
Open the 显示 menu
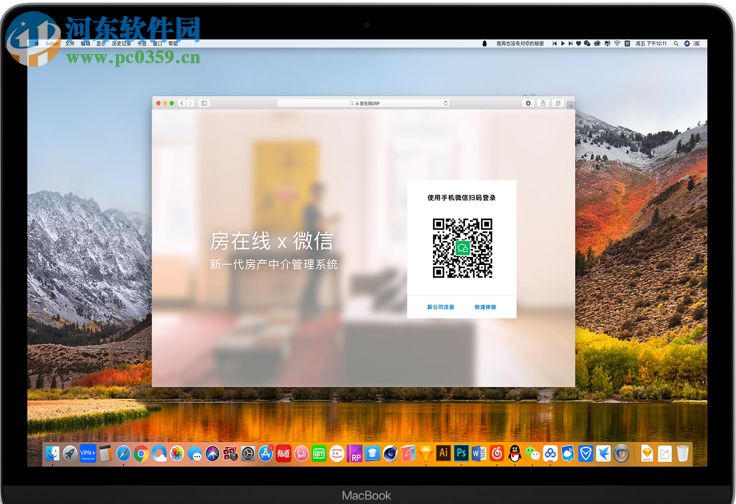click(x=101, y=43)
